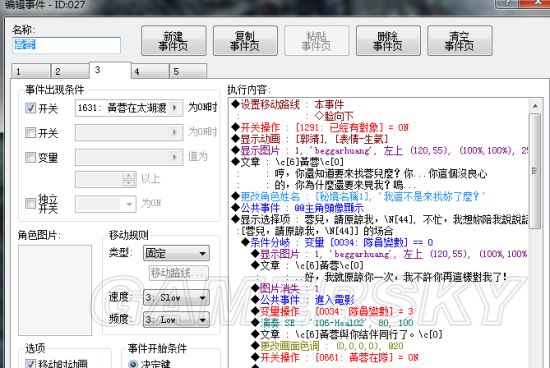Screen dimensions: 550x368
Task: Select the 决定键 trigger radio button
Action: pos(133,364)
